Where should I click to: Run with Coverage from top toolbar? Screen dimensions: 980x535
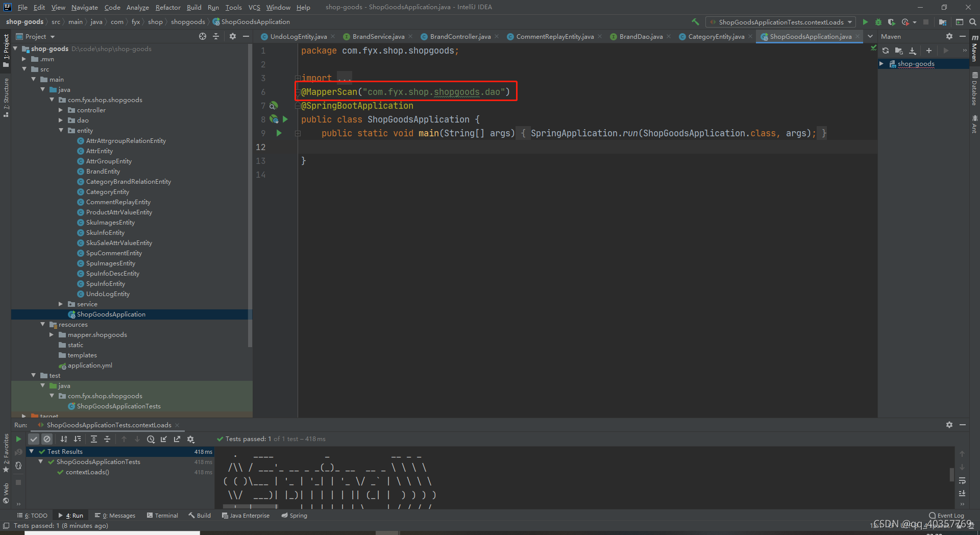(891, 22)
